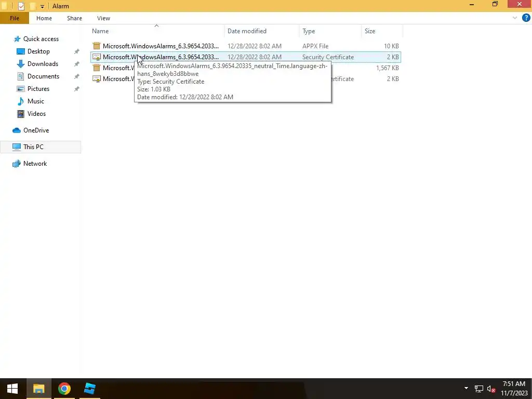The image size is (532, 399).
Task: Click the muted volume icon in tray
Action: click(x=491, y=389)
